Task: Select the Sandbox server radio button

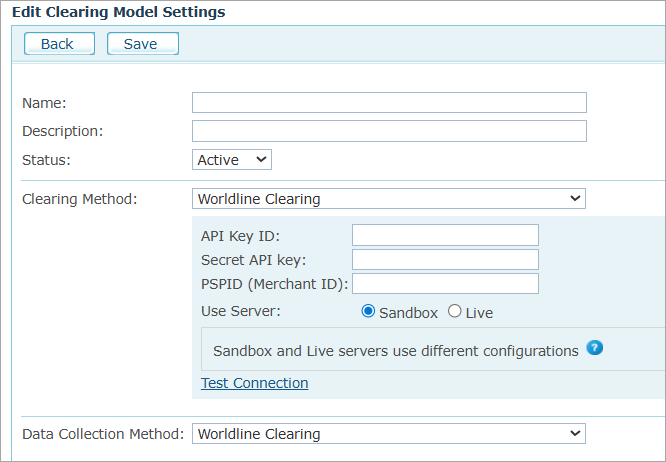Action: 368,311
